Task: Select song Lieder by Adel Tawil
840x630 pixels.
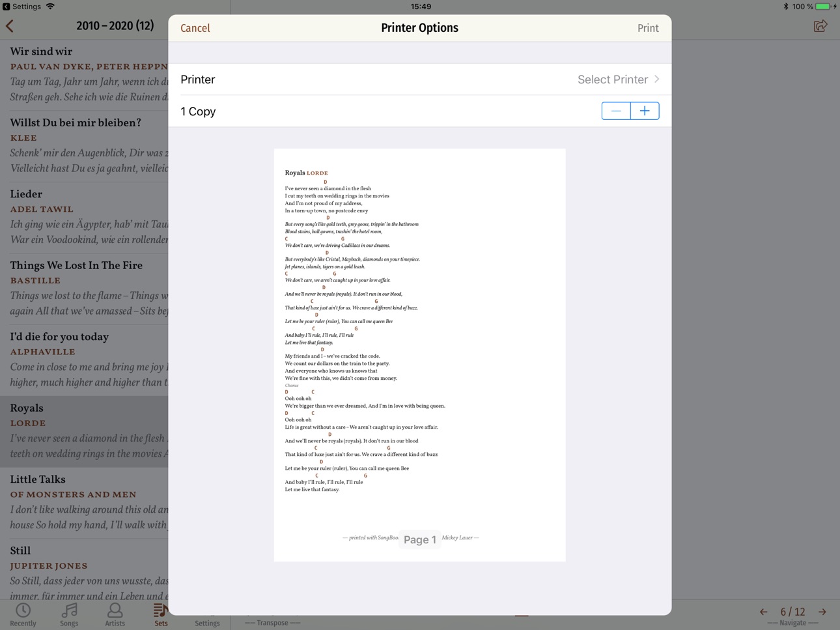Action: click(x=85, y=217)
